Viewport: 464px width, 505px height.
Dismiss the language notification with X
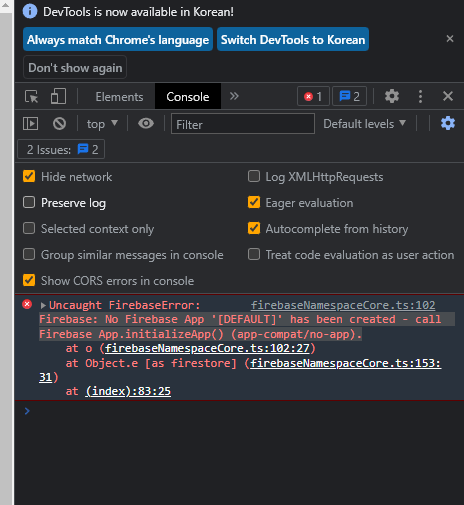pyautogui.click(x=450, y=39)
